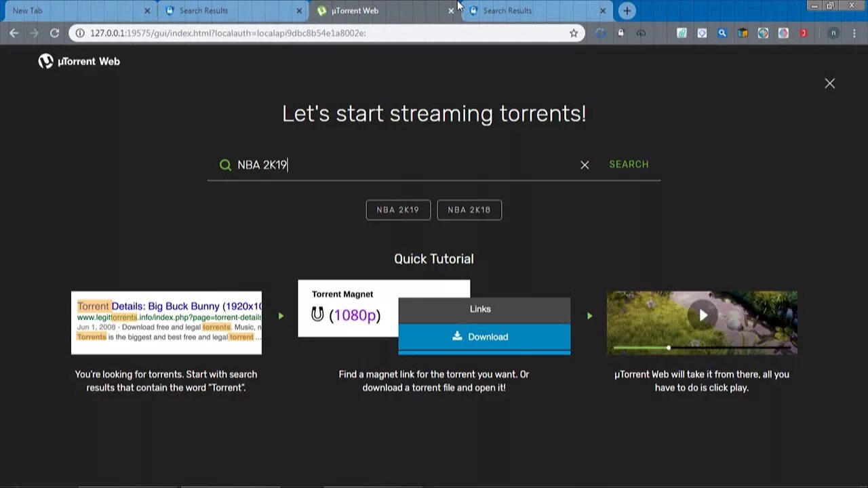Click the red J extension icon
The image size is (868, 488).
pyautogui.click(x=804, y=33)
